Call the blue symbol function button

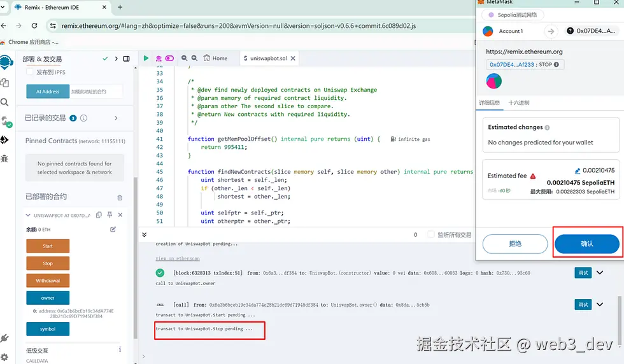click(x=48, y=329)
